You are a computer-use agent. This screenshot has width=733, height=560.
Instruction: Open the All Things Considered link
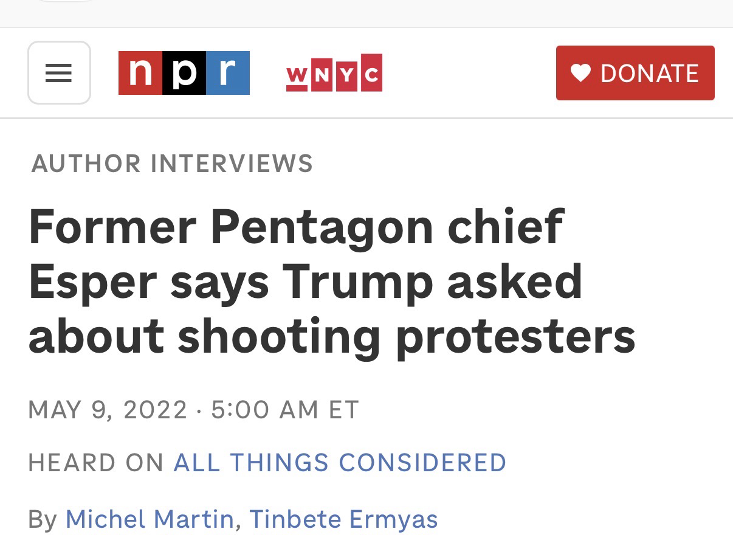340,463
